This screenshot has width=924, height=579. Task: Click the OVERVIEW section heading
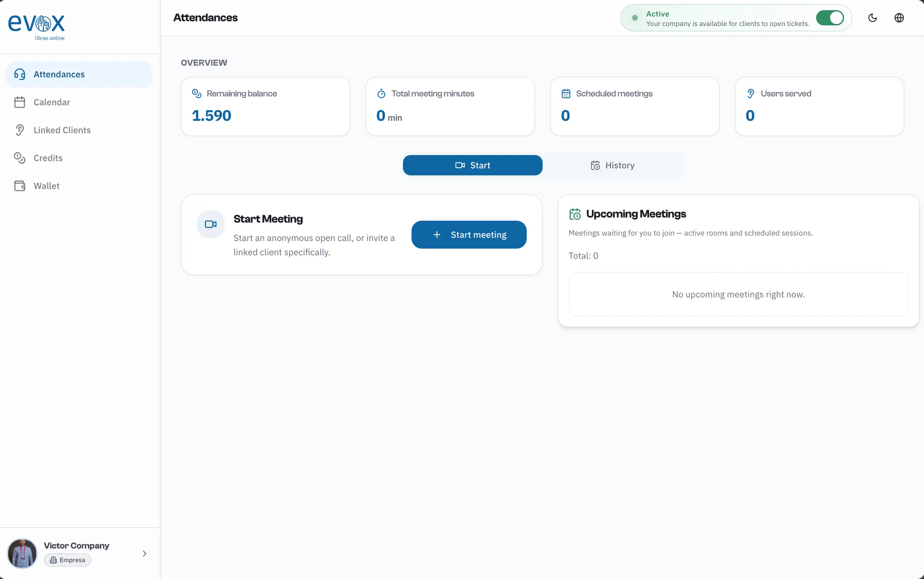204,63
